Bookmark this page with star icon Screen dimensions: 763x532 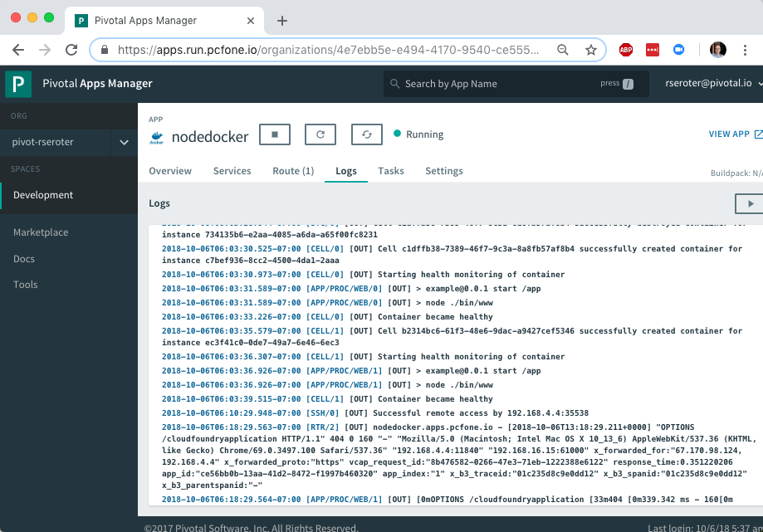pyautogui.click(x=590, y=50)
